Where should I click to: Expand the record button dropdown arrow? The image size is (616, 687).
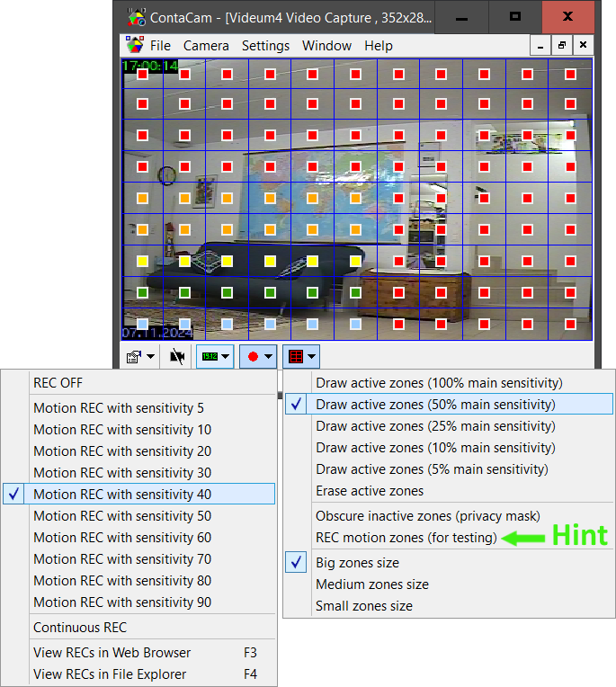(268, 357)
